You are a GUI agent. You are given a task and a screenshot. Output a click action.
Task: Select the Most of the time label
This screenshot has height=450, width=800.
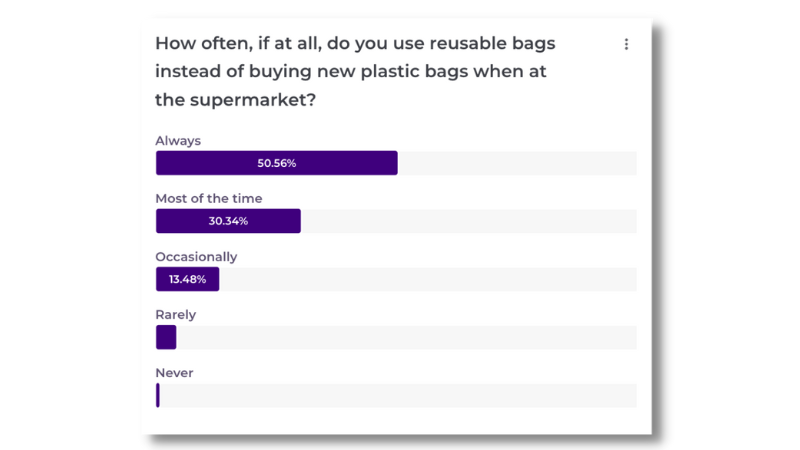coord(209,198)
